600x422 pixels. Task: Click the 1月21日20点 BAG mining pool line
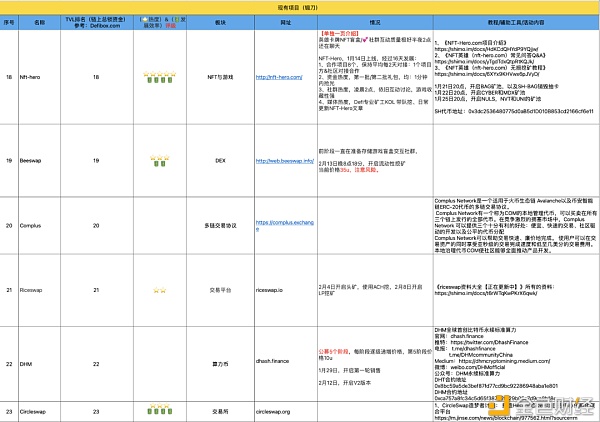[496, 86]
